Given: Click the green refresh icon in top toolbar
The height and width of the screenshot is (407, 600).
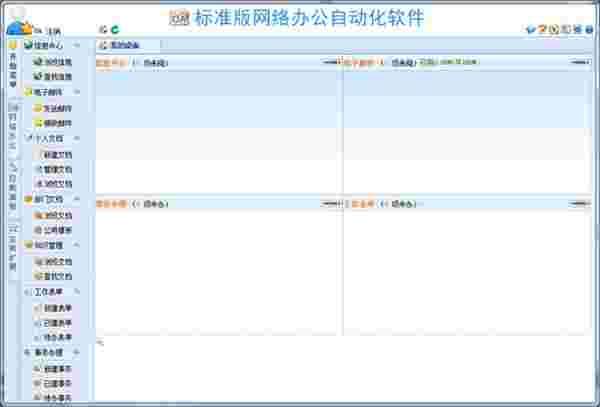Looking at the screenshot, I should [x=115, y=29].
